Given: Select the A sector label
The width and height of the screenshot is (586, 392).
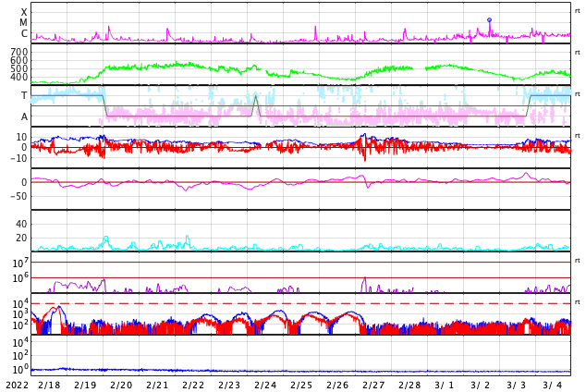Looking at the screenshot, I should tap(24, 117).
